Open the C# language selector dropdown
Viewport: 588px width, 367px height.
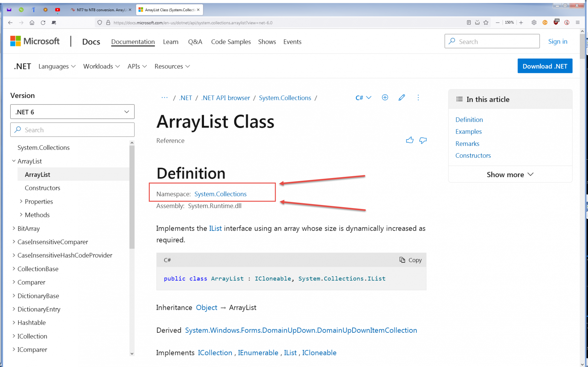point(363,98)
